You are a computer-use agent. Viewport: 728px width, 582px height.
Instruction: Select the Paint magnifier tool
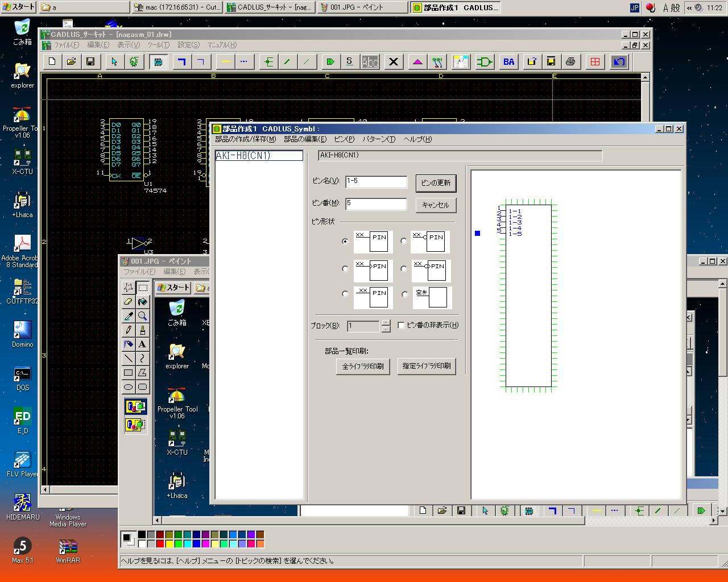(143, 316)
